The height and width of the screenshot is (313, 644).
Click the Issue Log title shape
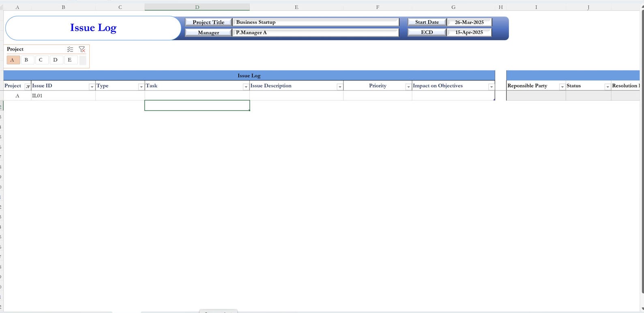[x=93, y=28]
